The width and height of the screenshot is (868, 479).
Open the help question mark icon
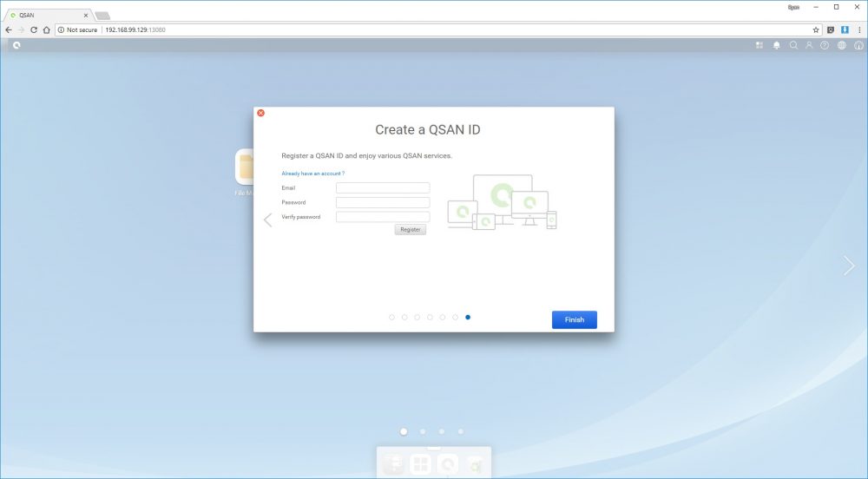[x=825, y=45]
